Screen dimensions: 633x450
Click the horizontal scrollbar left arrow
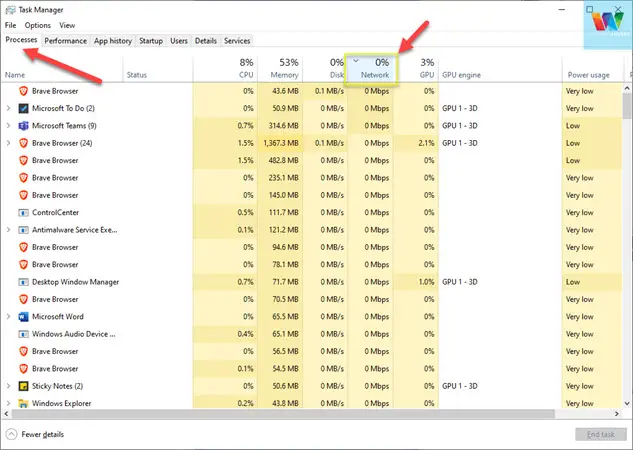click(x=6, y=414)
